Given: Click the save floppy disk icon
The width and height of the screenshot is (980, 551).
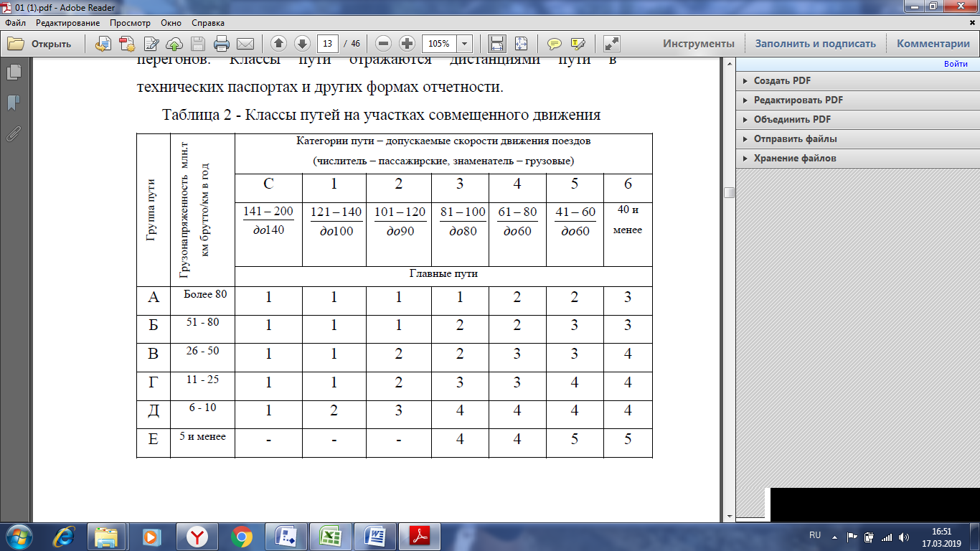Looking at the screenshot, I should pyautogui.click(x=197, y=44).
